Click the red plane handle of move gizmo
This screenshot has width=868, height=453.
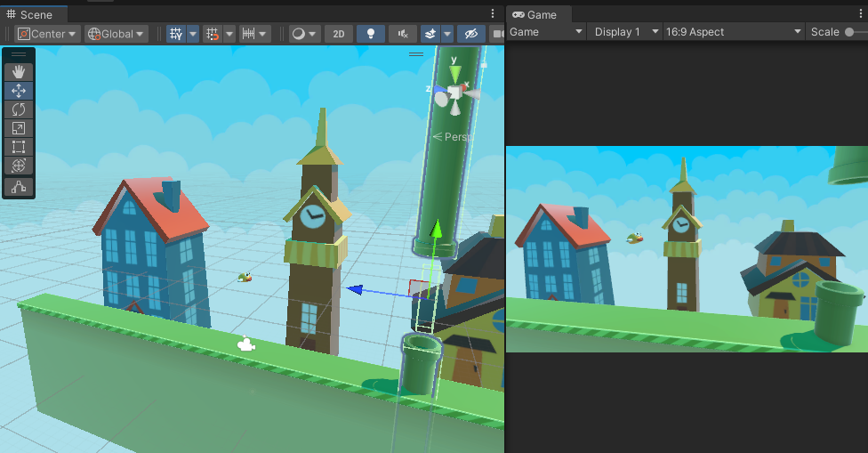[419, 288]
